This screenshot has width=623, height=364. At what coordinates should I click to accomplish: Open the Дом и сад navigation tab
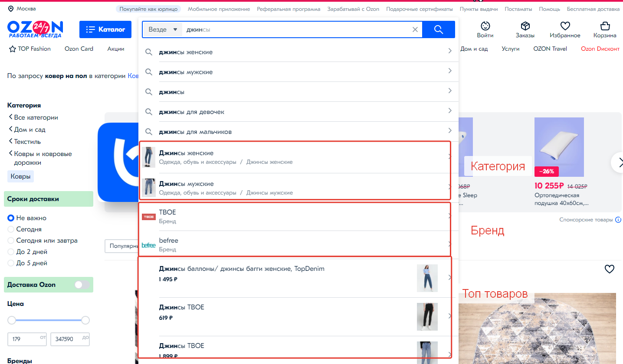point(474,49)
